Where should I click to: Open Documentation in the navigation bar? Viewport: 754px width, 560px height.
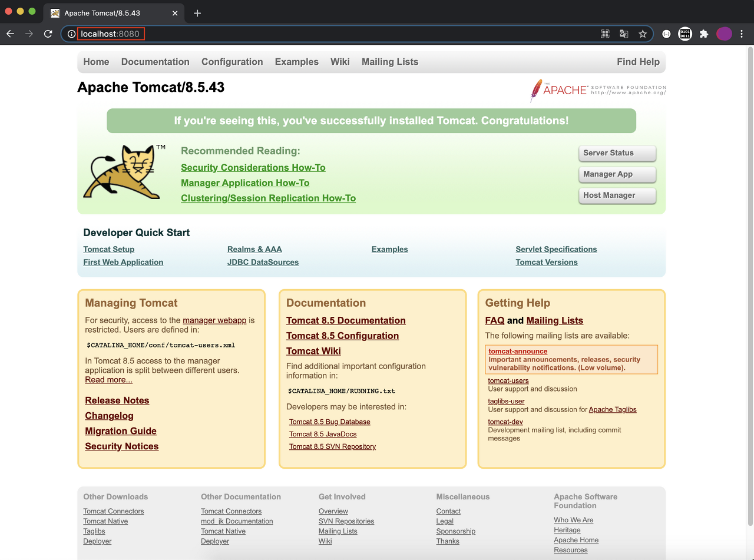point(156,62)
